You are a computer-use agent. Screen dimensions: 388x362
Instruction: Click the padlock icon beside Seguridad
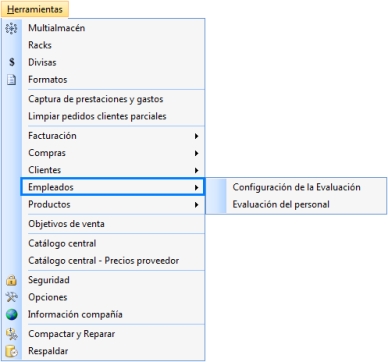pos(12,280)
